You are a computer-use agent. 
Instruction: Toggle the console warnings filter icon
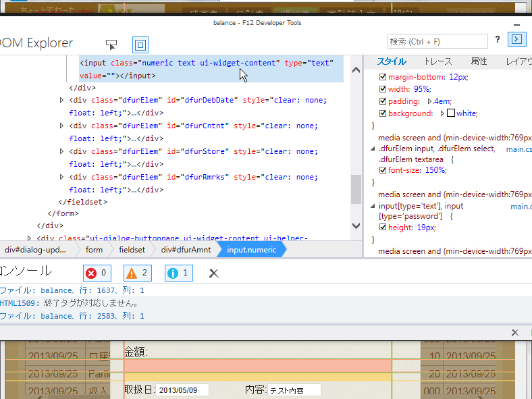tap(138, 273)
